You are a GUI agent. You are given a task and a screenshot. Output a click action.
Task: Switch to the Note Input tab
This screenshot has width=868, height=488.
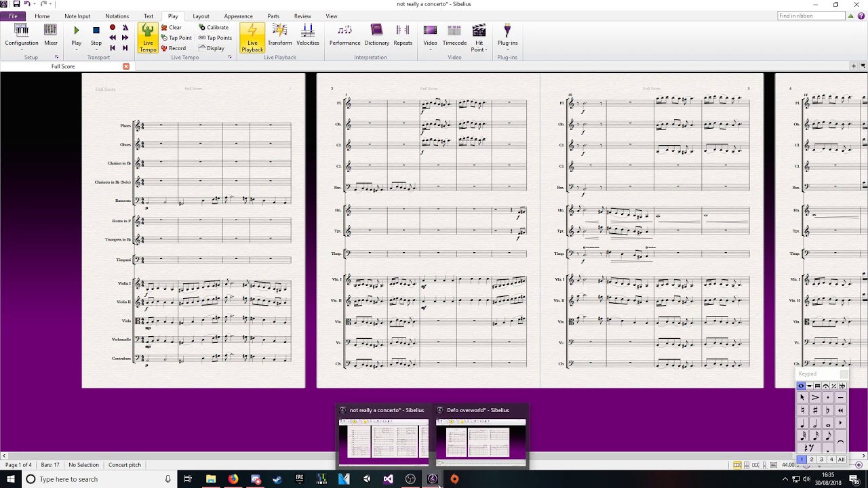pos(77,16)
